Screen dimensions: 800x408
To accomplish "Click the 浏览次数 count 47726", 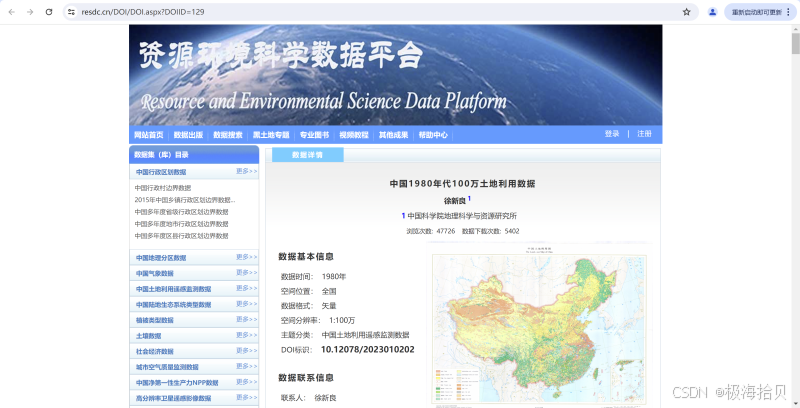I will click(x=445, y=231).
